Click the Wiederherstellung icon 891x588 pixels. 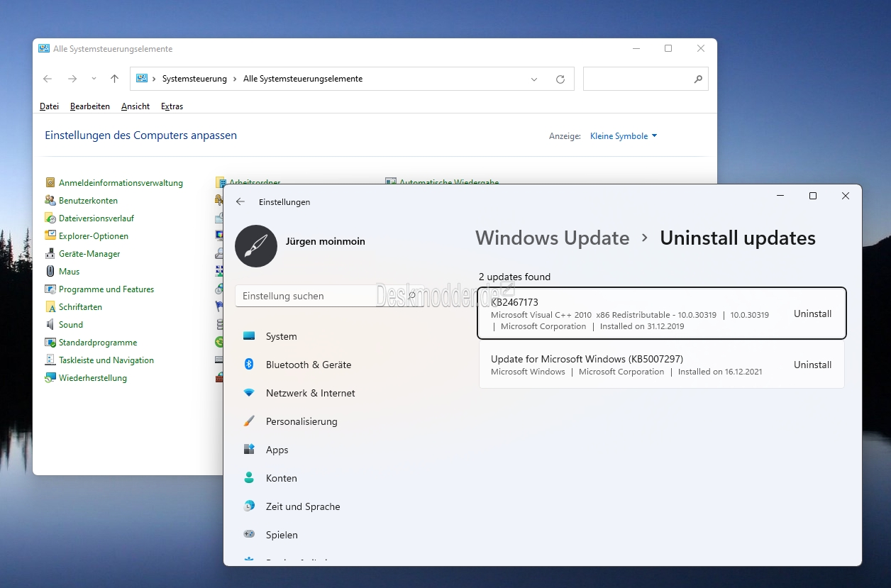[50, 377]
